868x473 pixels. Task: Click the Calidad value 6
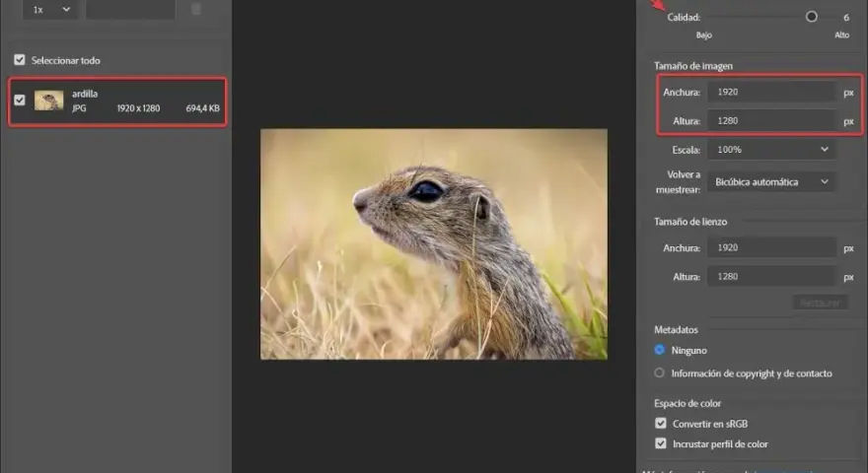pyautogui.click(x=846, y=18)
